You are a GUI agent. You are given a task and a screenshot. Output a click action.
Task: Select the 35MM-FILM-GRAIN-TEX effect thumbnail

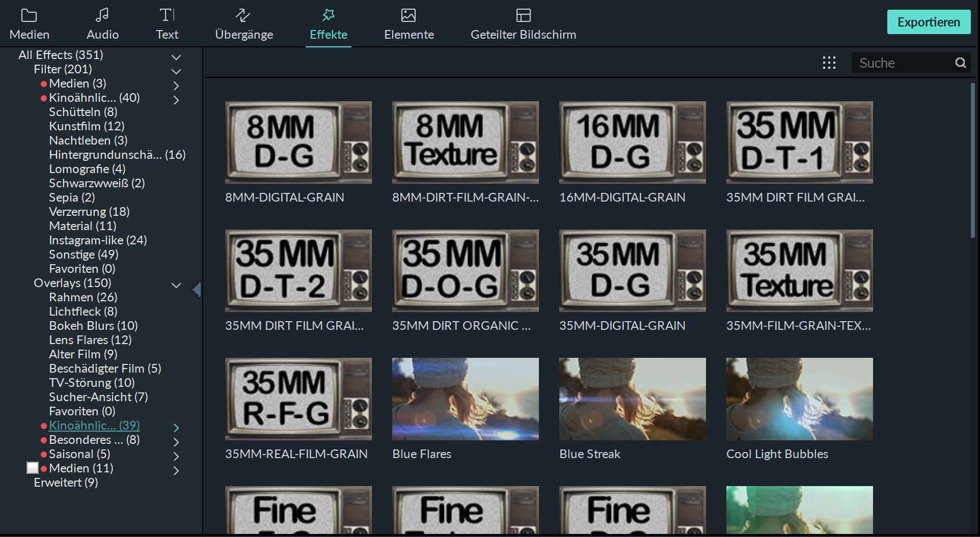pos(800,270)
